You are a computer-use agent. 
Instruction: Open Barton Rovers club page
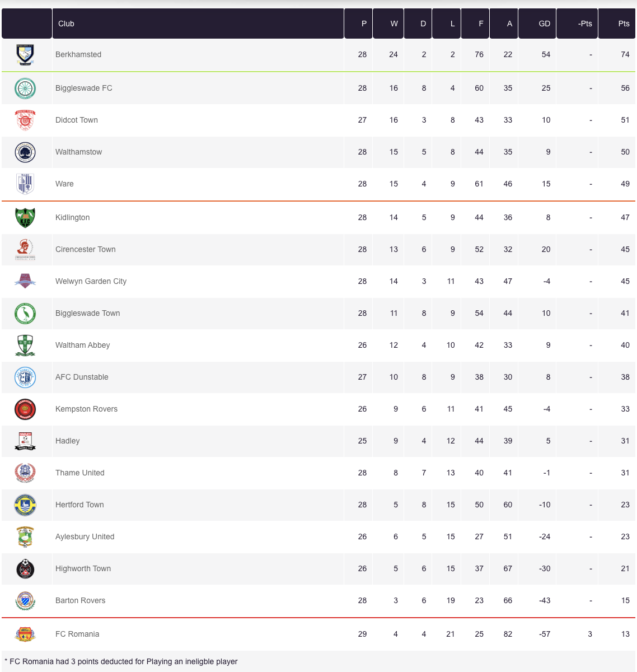(80, 600)
